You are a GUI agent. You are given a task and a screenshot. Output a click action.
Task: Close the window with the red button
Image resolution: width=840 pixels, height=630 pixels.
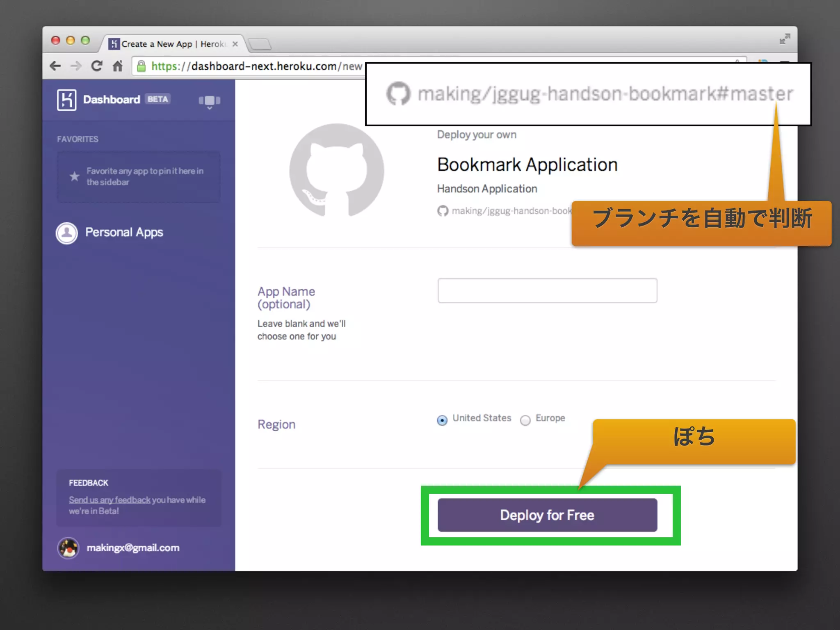pos(55,40)
